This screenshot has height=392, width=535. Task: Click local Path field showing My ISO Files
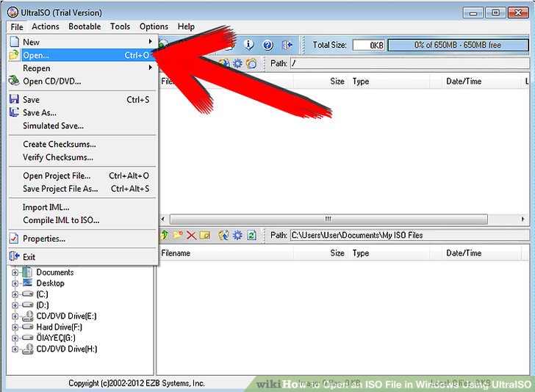(x=410, y=235)
